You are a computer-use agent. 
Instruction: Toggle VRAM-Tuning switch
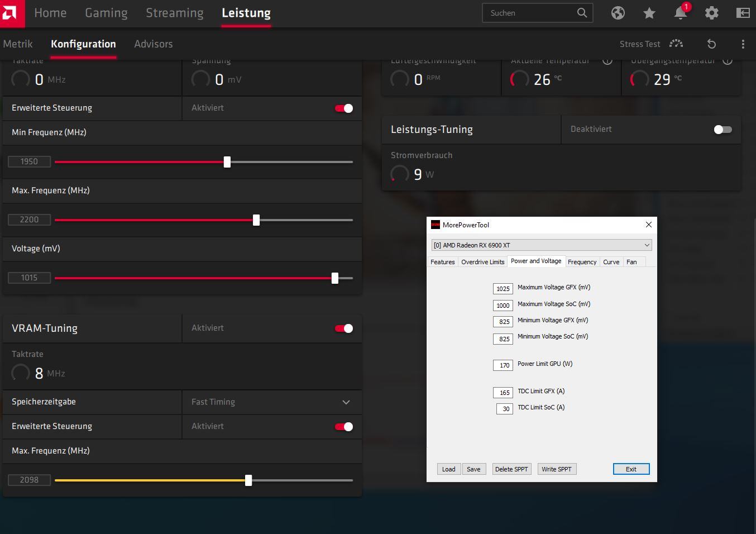click(x=344, y=328)
